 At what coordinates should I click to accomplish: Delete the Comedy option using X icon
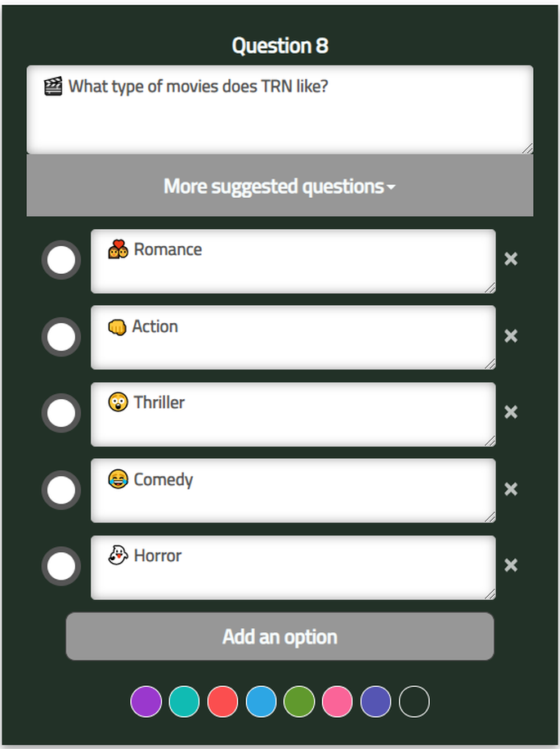[511, 489]
